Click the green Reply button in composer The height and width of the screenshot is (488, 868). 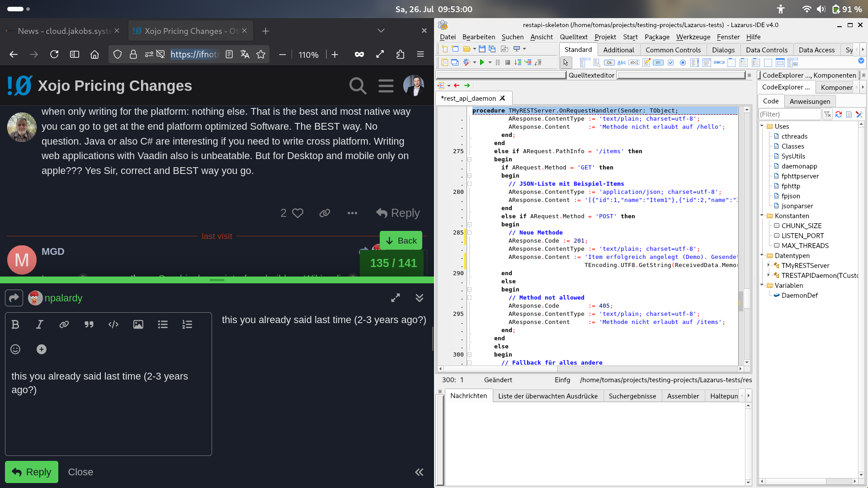click(32, 472)
